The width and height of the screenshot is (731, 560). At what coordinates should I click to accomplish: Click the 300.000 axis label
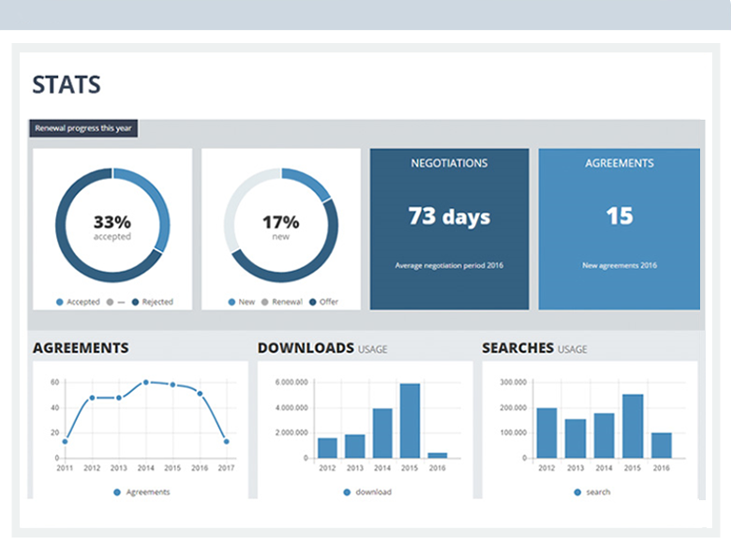[x=513, y=382]
